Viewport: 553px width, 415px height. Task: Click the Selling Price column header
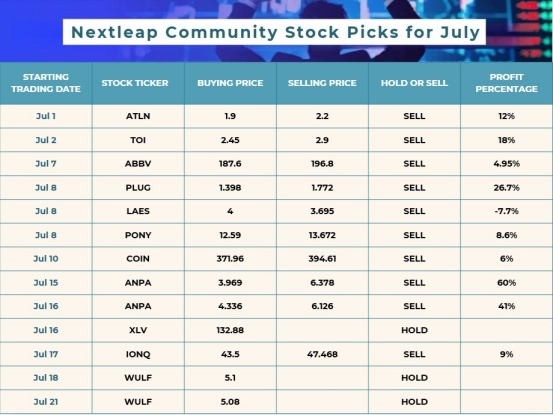322,83
